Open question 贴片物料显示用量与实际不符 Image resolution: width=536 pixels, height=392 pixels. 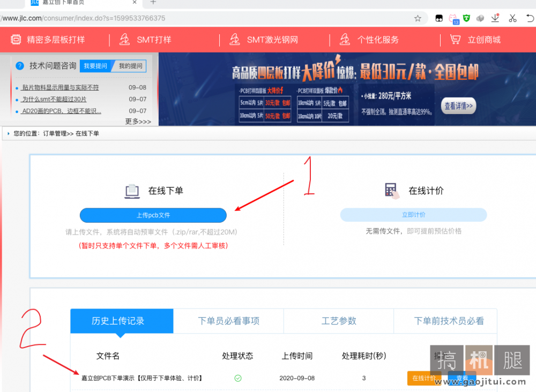[60, 87]
